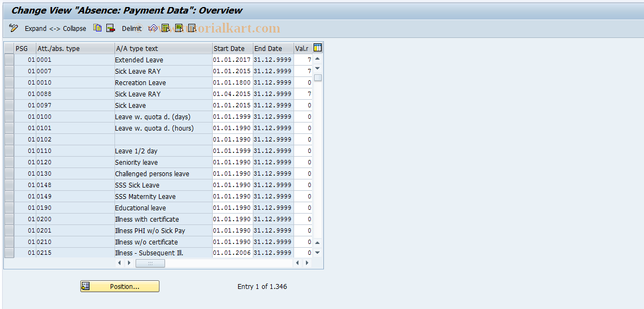Click the PSG column header
Viewport: 644px width, 309px height.
point(25,48)
